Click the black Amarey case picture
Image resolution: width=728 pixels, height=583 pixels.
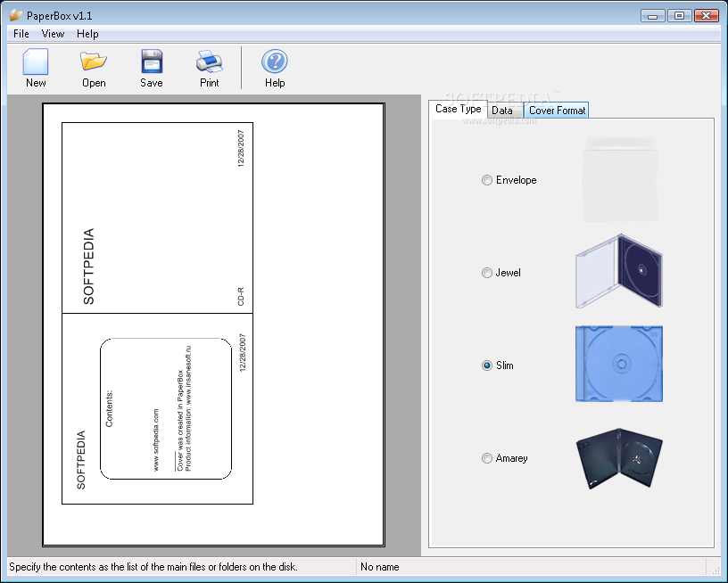619,458
